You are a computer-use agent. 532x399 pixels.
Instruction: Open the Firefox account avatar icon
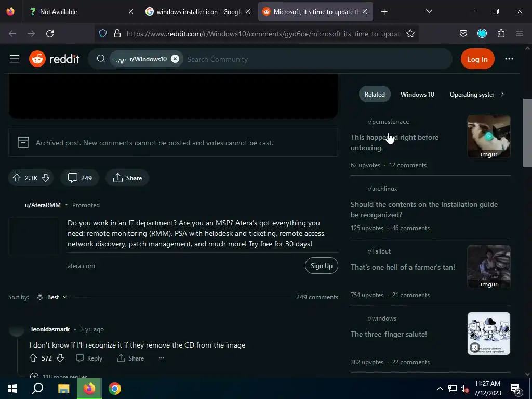click(x=482, y=33)
